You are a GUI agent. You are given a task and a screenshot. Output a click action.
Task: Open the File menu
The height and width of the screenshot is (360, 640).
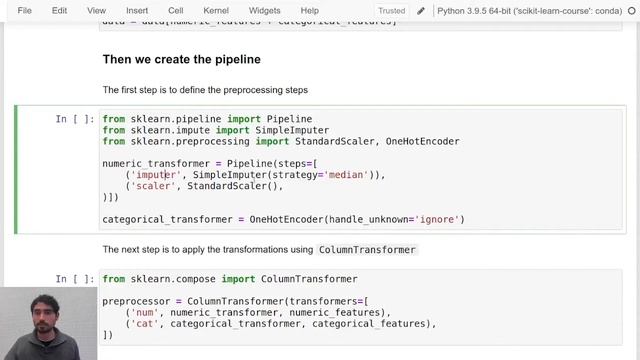click(x=24, y=11)
